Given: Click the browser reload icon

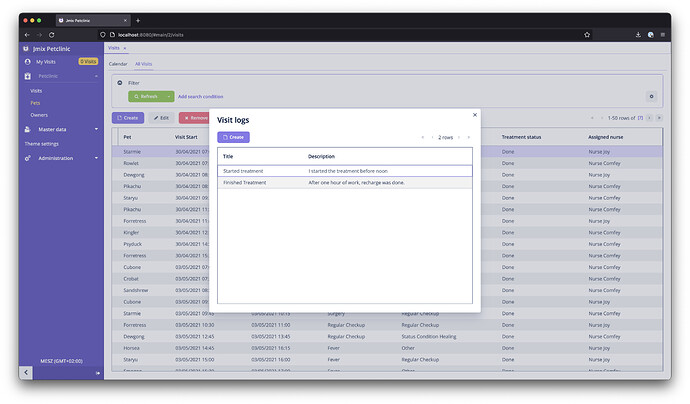Looking at the screenshot, I should [x=51, y=35].
